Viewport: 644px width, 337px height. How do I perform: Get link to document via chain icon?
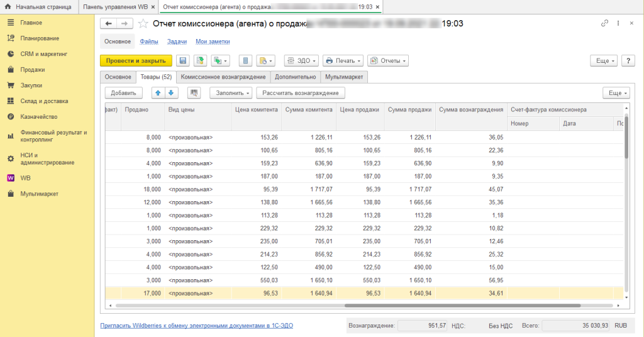(x=604, y=23)
